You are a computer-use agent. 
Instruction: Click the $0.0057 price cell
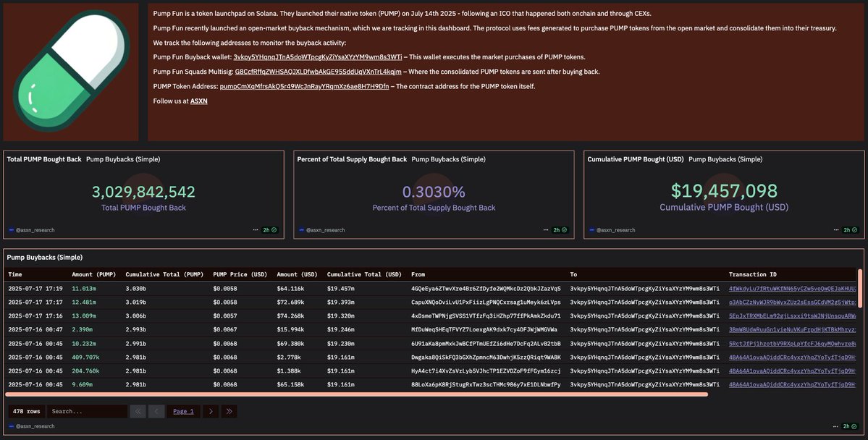[x=225, y=316]
